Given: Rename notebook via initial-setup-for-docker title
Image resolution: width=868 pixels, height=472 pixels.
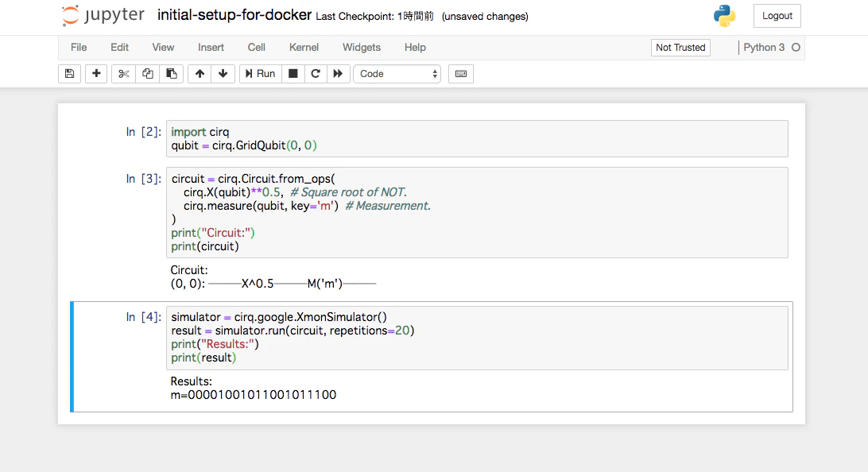Looking at the screenshot, I should (234, 15).
